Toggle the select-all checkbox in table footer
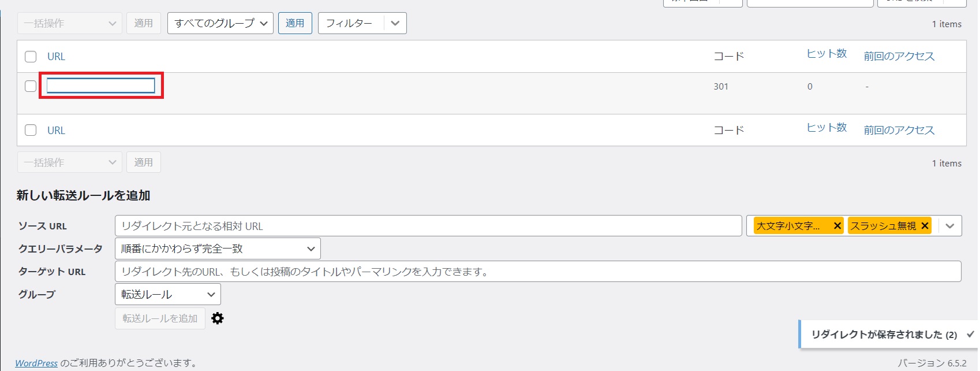The image size is (980, 371). 31,130
